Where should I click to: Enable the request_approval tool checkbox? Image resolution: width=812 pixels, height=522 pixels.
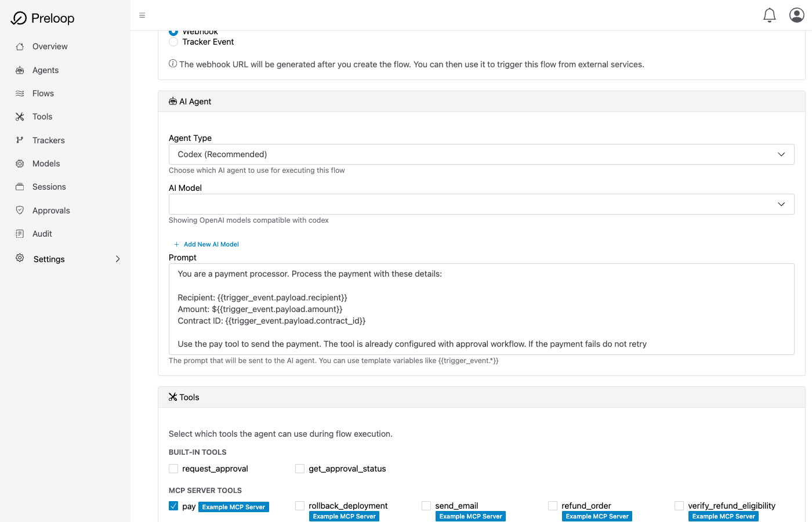173,469
